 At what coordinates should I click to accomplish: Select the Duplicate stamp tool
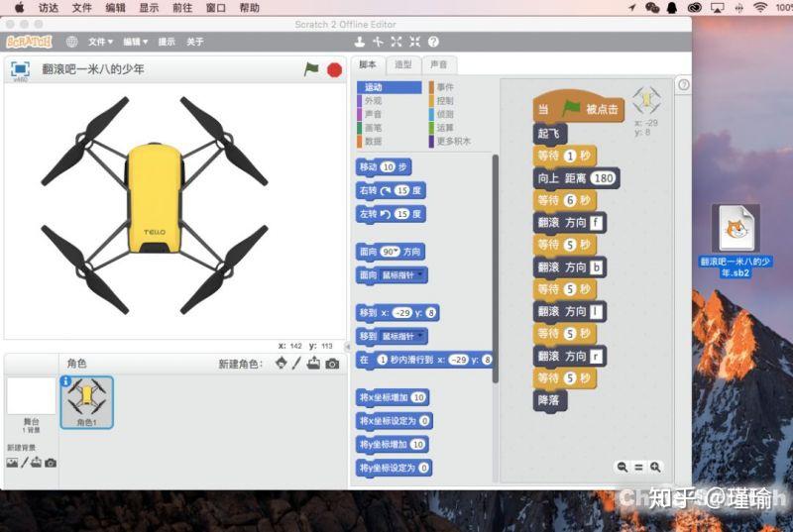(x=359, y=42)
